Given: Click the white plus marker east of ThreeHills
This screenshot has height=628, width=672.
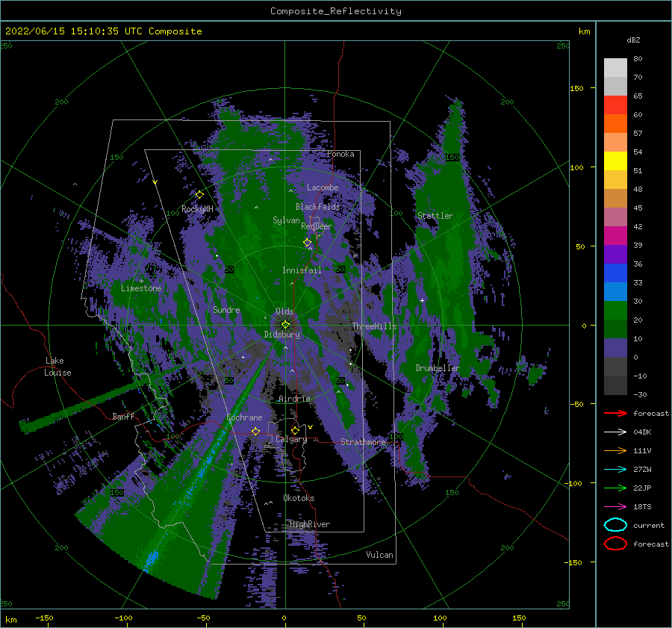Looking at the screenshot, I should 422,300.
